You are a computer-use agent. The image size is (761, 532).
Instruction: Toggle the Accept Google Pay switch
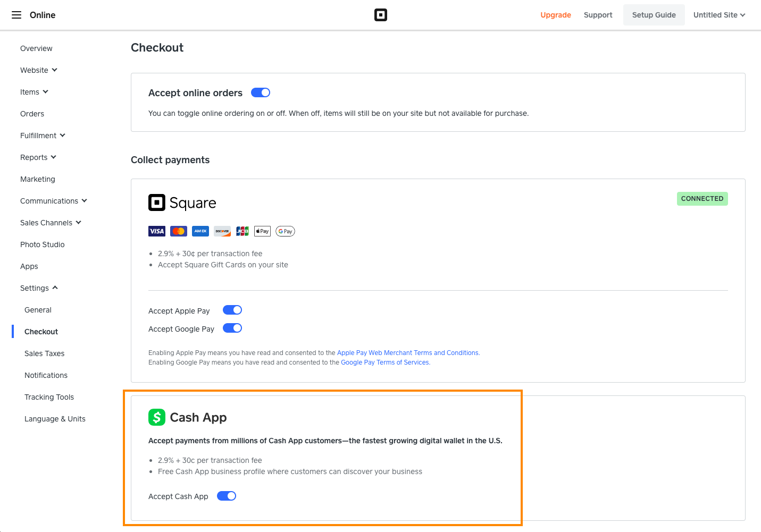232,328
